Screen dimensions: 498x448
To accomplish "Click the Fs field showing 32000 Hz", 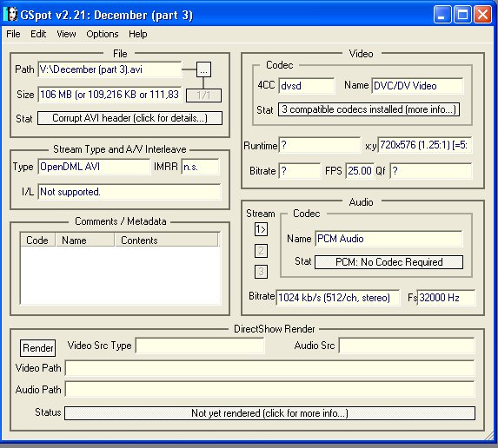I will (x=446, y=298).
